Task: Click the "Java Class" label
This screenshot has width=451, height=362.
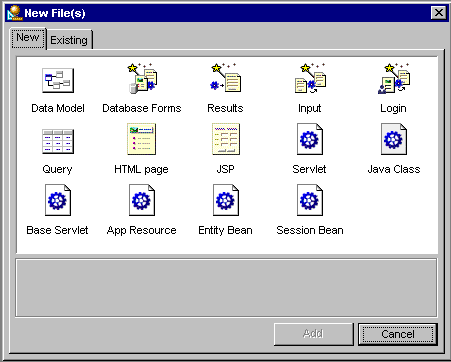Action: tap(394, 169)
